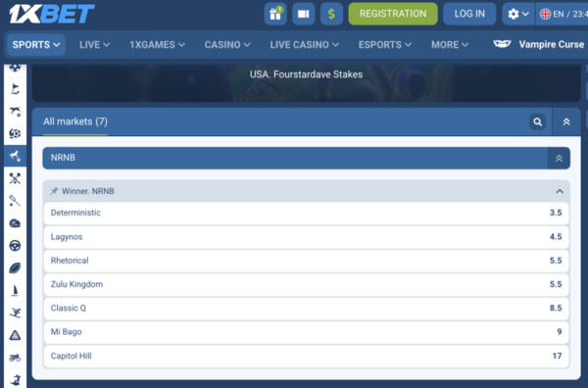The height and width of the screenshot is (388, 588).
Task: Select the steering wheel motorsport icon
Action: pos(15,246)
